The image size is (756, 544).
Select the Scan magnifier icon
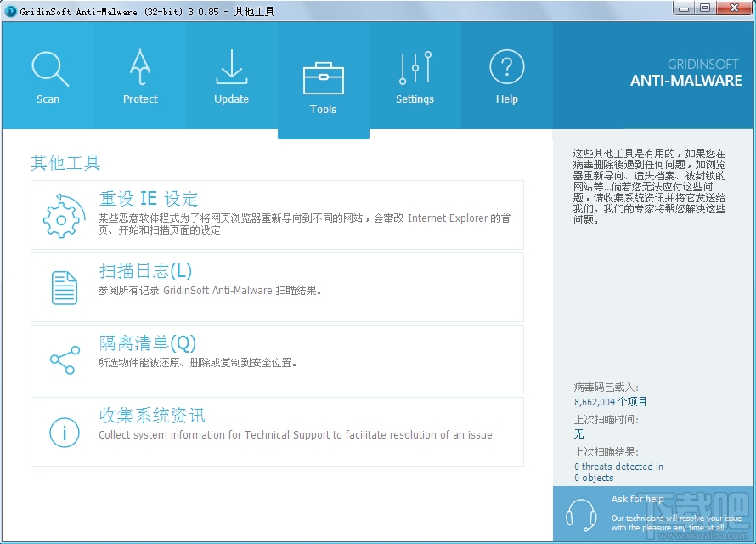(48, 69)
